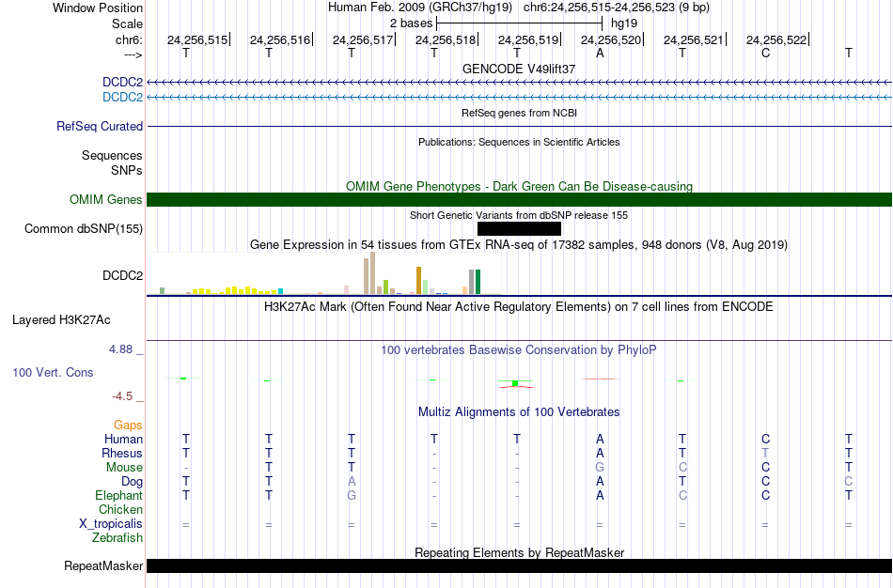Click the orange Gaps row label
Screen dimensions: 893x588
[128, 426]
